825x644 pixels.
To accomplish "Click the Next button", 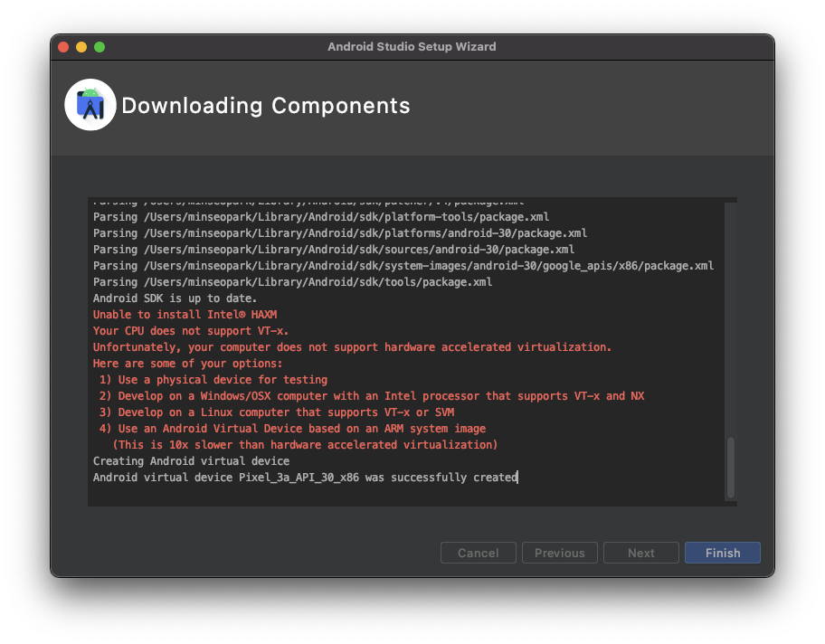I will point(640,553).
